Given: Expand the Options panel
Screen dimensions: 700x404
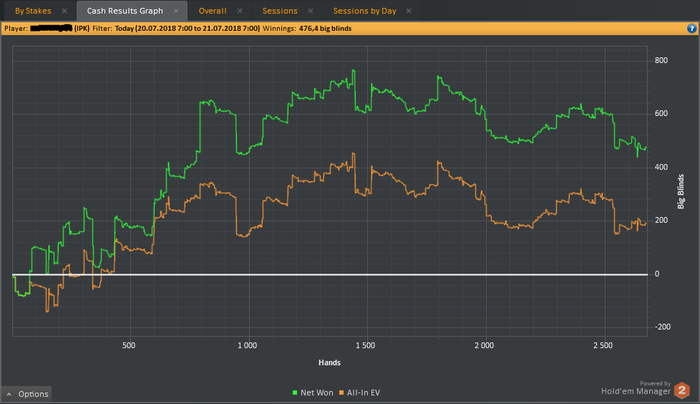Looking at the screenshot, I should [27, 394].
